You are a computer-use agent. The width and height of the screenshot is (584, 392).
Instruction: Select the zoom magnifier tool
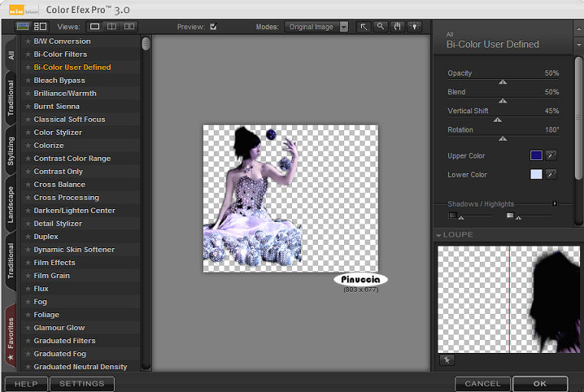pyautogui.click(x=381, y=27)
